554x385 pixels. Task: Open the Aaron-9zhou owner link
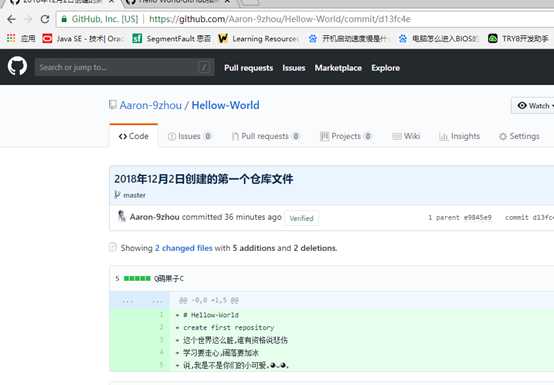151,105
